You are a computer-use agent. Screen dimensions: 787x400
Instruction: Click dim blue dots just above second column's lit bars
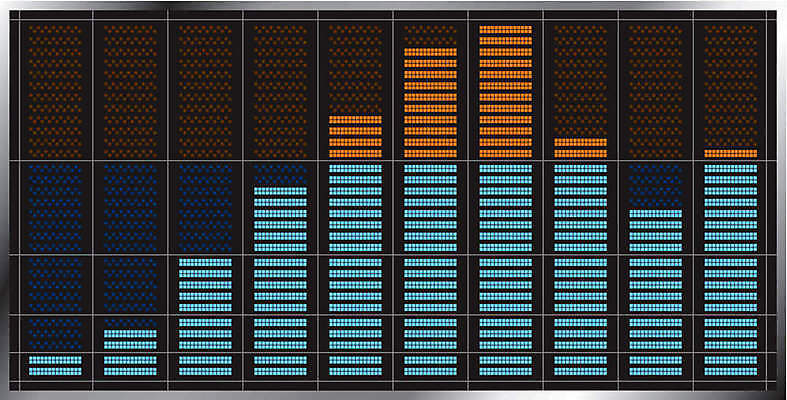(x=130, y=323)
